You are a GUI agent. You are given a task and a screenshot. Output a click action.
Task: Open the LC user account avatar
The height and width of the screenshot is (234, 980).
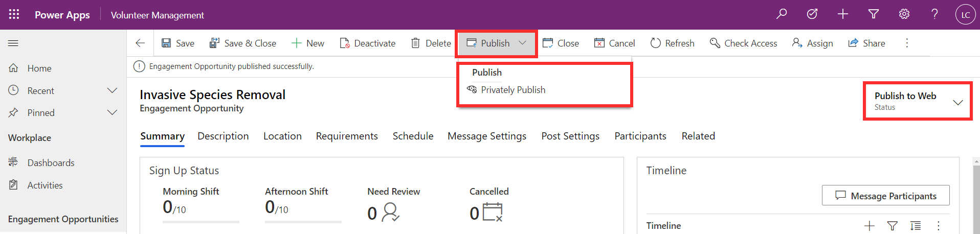[965, 14]
